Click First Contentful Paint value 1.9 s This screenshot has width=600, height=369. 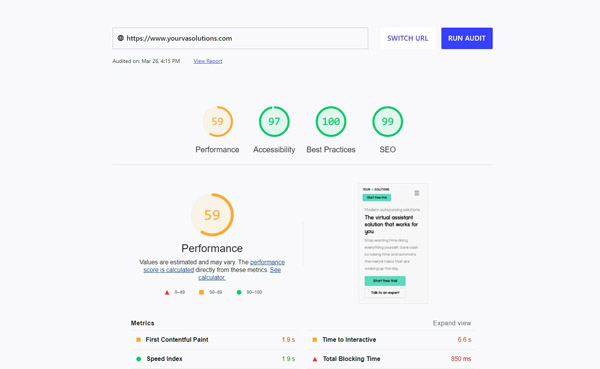click(288, 340)
